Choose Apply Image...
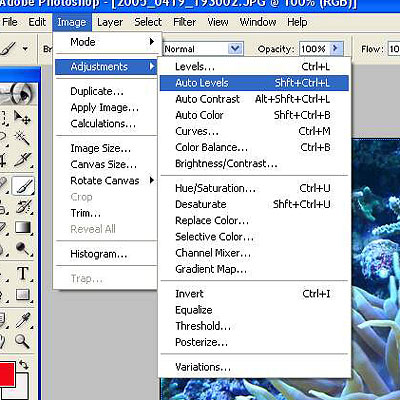The image size is (400, 400). pyautogui.click(x=106, y=107)
